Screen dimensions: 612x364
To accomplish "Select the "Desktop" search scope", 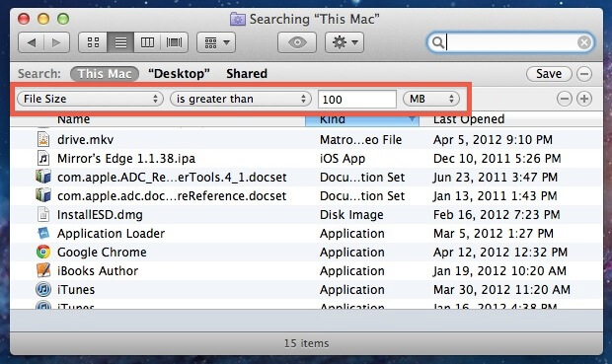I will coord(179,74).
